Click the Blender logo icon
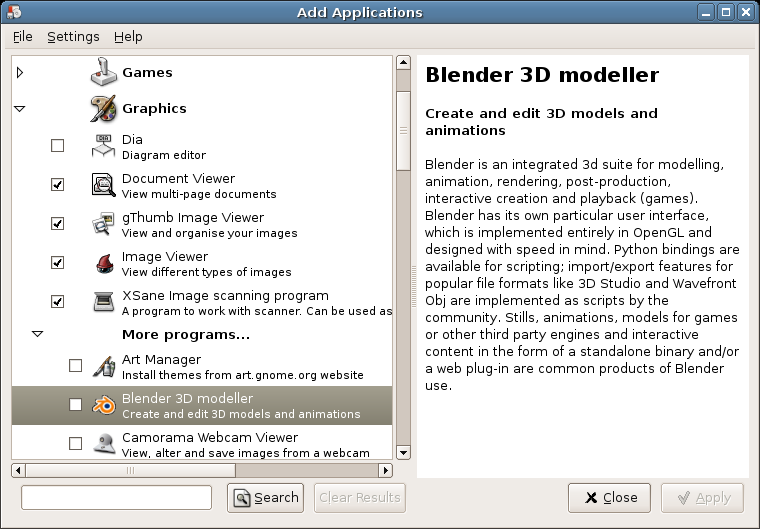 click(104, 405)
